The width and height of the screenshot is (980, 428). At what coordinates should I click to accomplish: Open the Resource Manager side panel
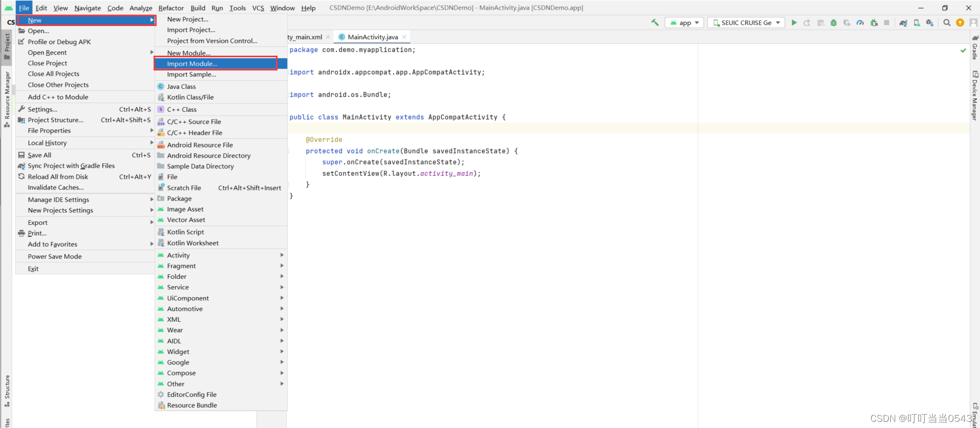coord(7,99)
